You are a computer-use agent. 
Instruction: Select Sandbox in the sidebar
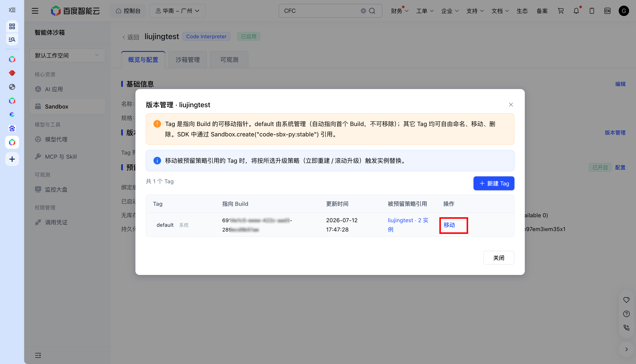[67, 106]
